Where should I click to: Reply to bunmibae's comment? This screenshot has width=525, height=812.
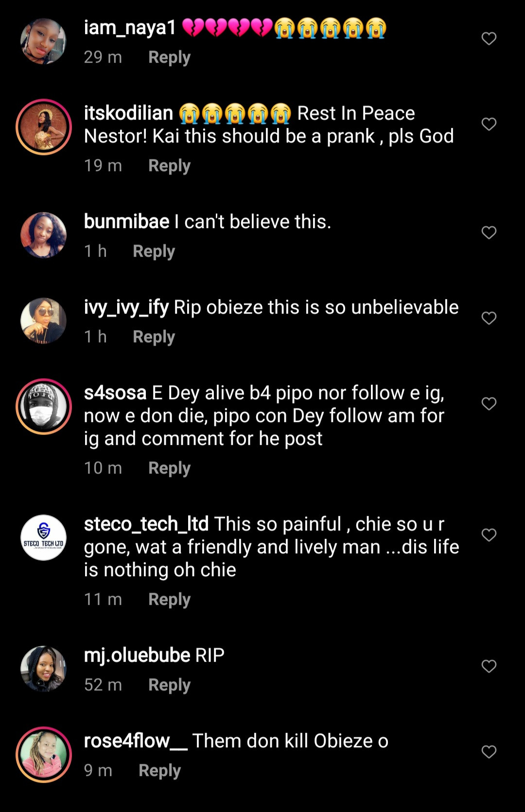pyautogui.click(x=154, y=251)
